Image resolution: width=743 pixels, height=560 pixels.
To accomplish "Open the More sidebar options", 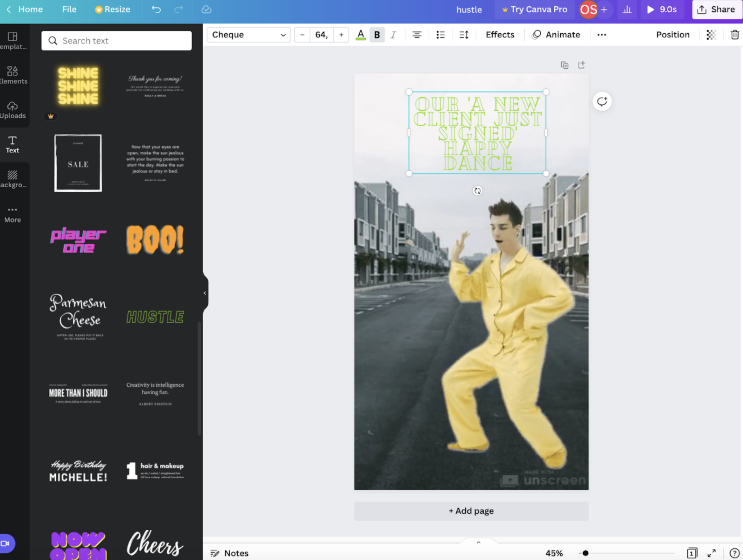I will click(x=13, y=214).
